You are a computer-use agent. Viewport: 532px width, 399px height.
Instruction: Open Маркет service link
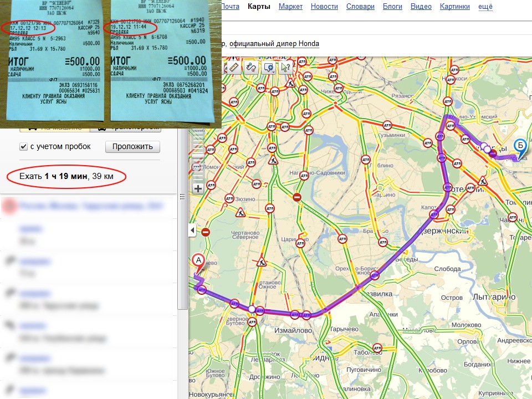coord(290,7)
